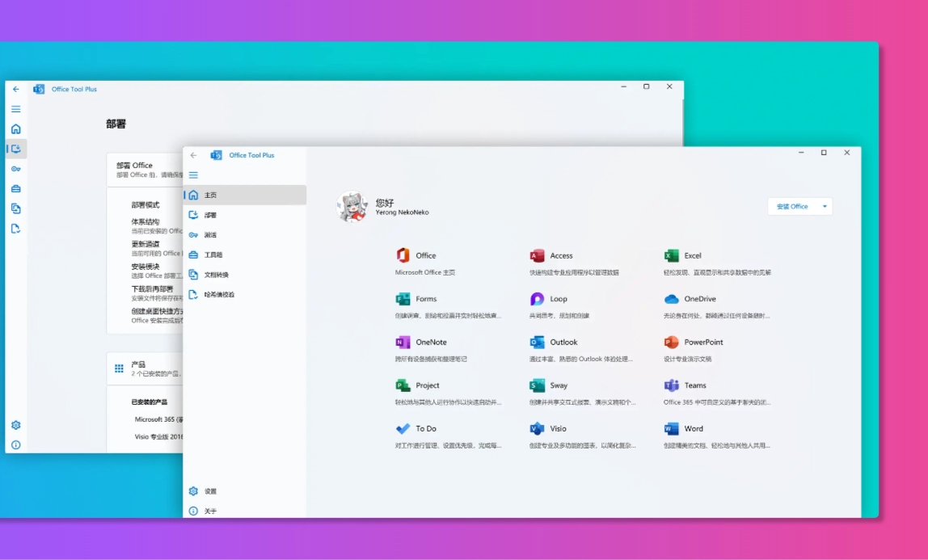Click the 安装 Office button

792,206
